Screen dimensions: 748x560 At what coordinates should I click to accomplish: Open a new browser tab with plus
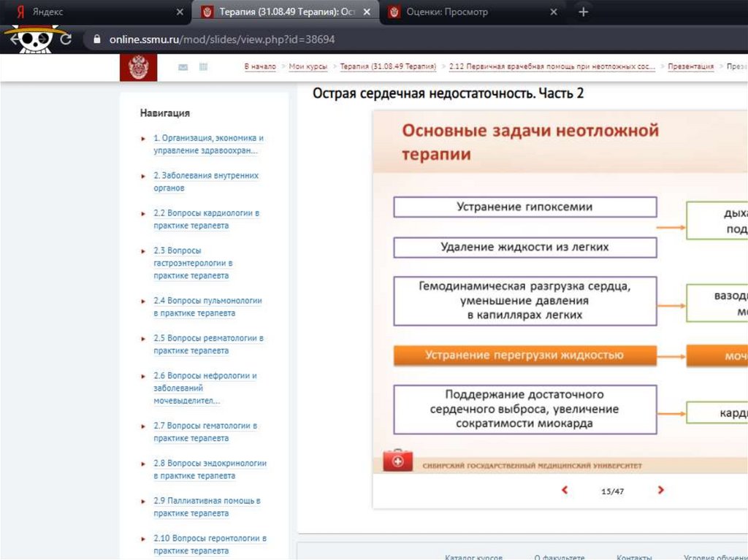click(583, 12)
